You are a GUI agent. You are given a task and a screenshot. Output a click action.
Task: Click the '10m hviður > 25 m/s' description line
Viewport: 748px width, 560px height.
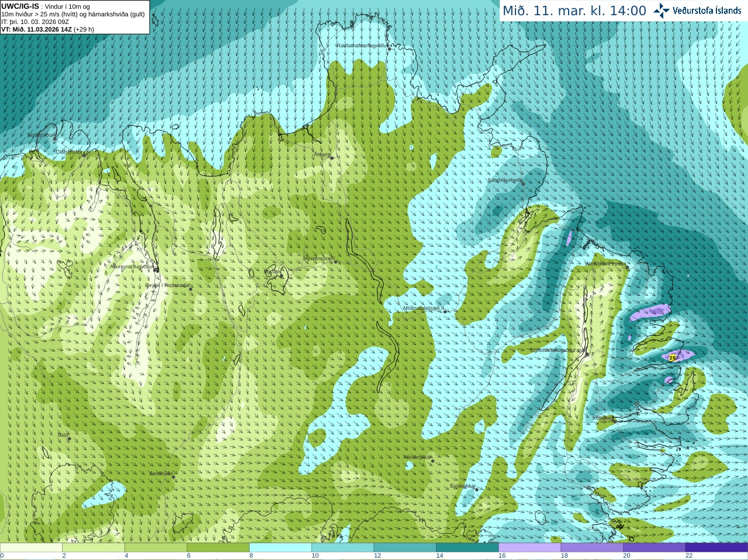[73, 14]
